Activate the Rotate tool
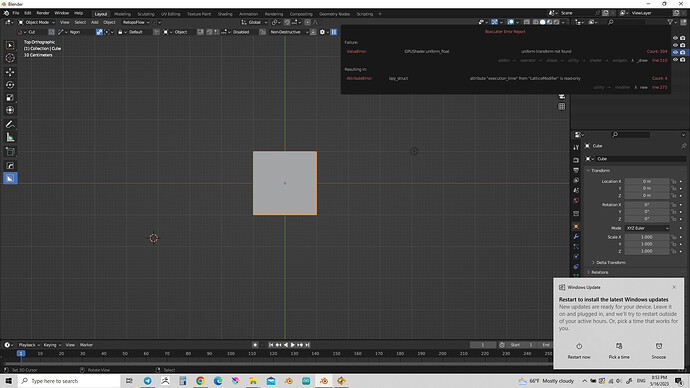 coord(10,85)
